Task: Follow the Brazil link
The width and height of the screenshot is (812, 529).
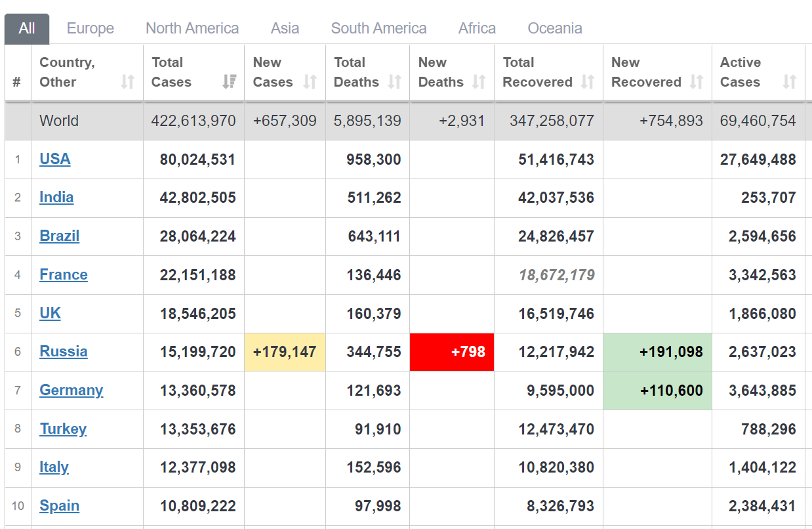Action: 60,236
